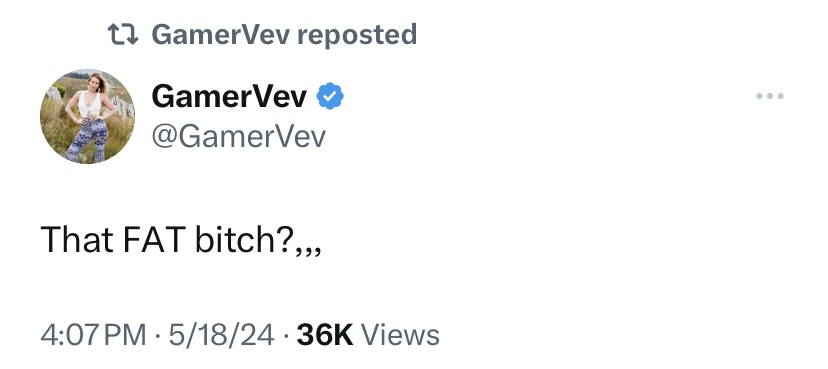
Task: Open the @GamerVev handle link
Action: pos(239,137)
